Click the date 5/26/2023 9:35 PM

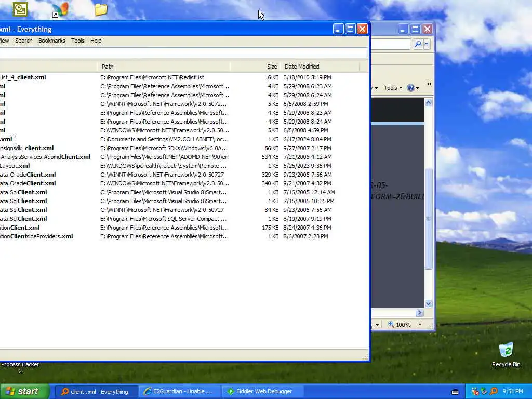click(x=307, y=166)
